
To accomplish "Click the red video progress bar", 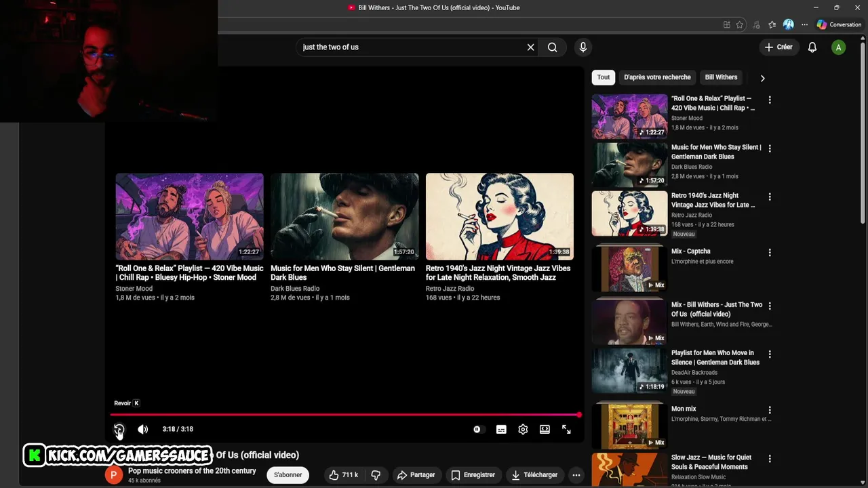I will coord(344,414).
